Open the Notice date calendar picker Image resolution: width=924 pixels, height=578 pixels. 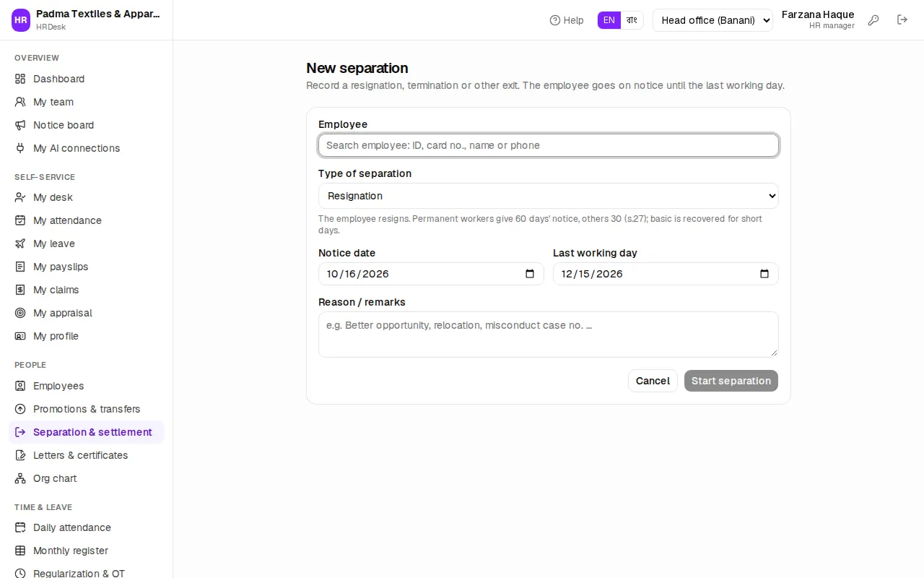(530, 274)
